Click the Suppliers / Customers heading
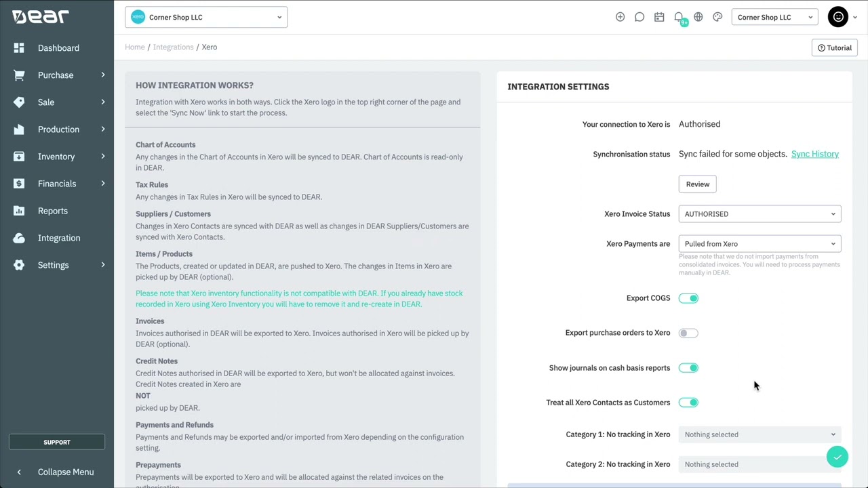Image resolution: width=868 pixels, height=488 pixels. (x=173, y=214)
